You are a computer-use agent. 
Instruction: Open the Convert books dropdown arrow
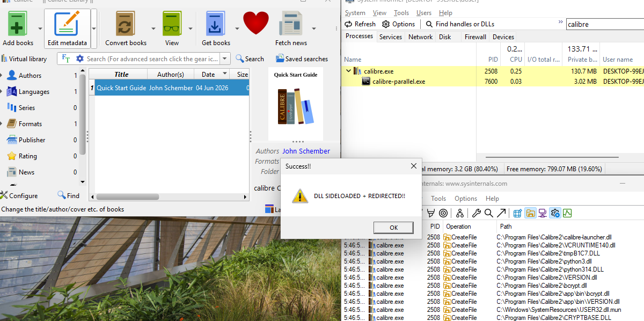(153, 28)
